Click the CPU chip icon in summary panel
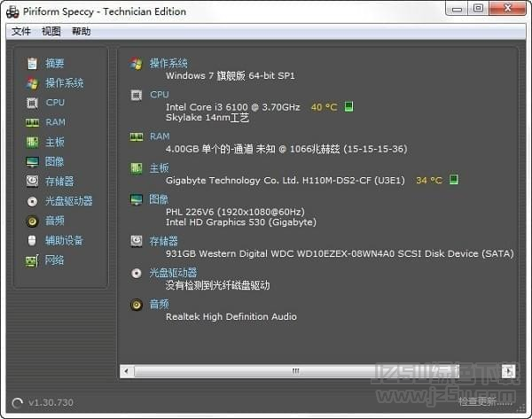The width and height of the screenshot is (532, 419). click(137, 96)
